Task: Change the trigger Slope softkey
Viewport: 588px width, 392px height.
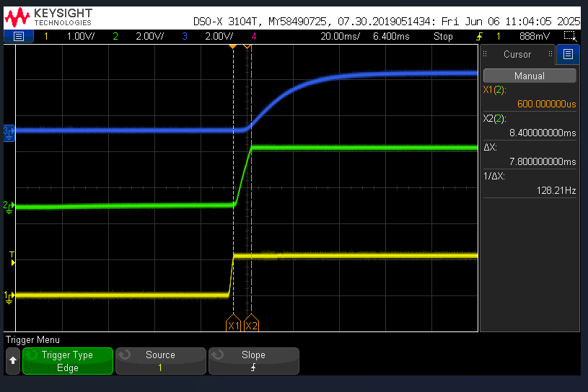Action: [253, 361]
